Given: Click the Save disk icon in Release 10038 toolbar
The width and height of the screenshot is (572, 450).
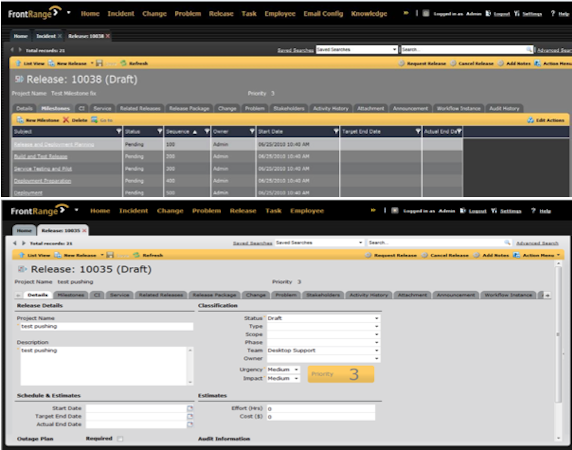Looking at the screenshot, I should 99,63.
